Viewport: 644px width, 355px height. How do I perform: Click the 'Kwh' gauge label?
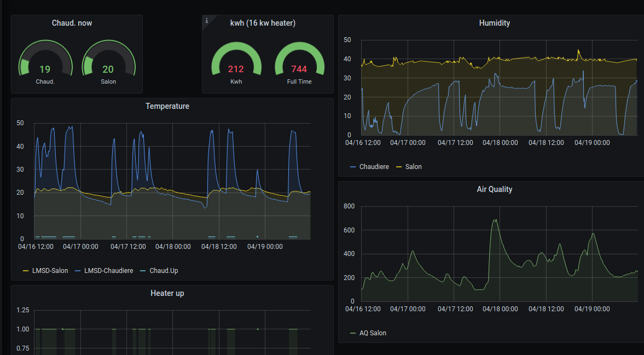236,82
